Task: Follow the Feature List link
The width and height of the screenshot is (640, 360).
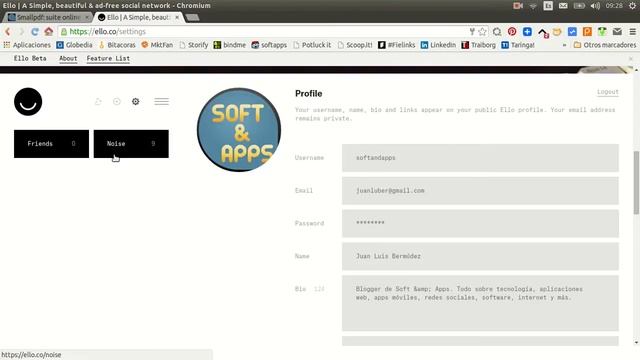Action: click(108, 58)
